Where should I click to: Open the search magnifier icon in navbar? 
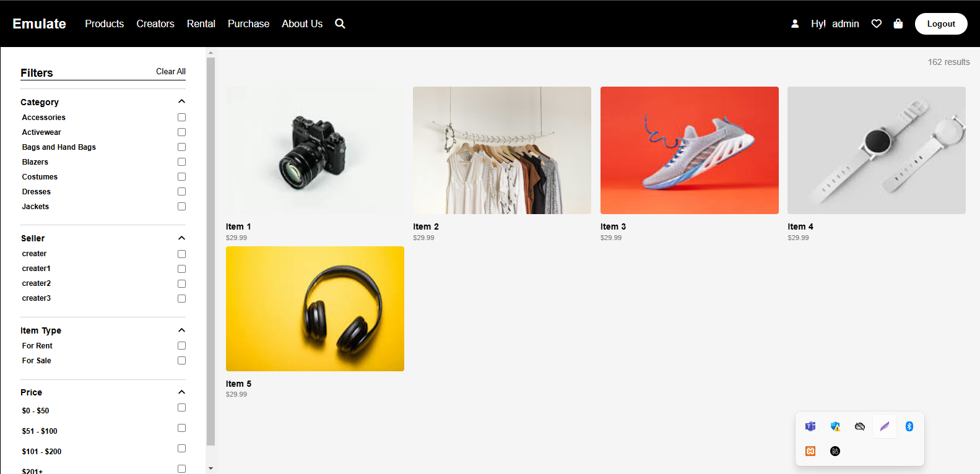click(x=340, y=24)
